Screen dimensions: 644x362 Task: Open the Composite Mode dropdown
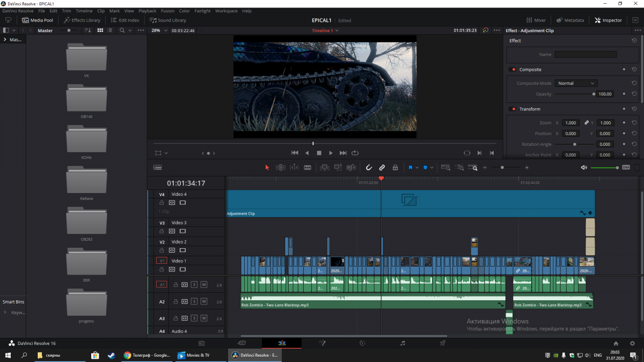[x=576, y=83]
